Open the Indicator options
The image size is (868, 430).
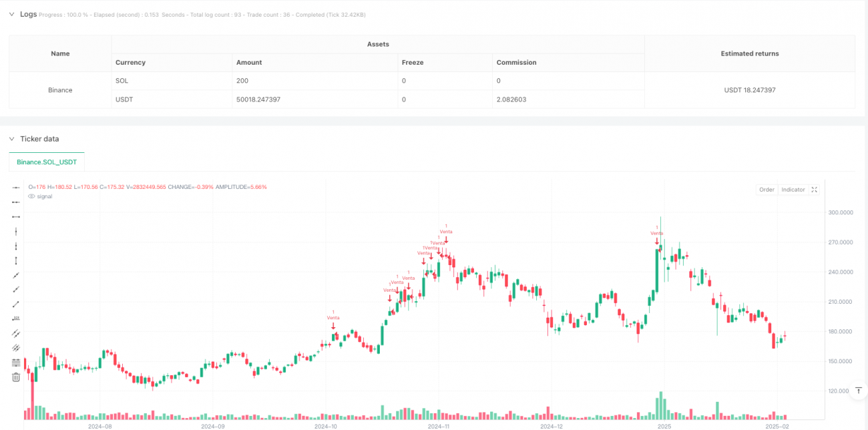(x=793, y=190)
